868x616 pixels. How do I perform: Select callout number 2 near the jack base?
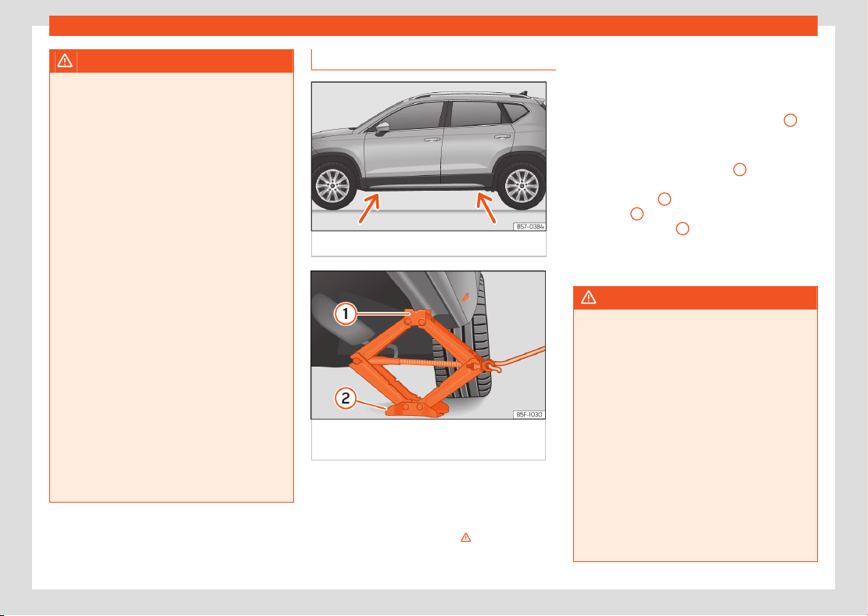(346, 398)
